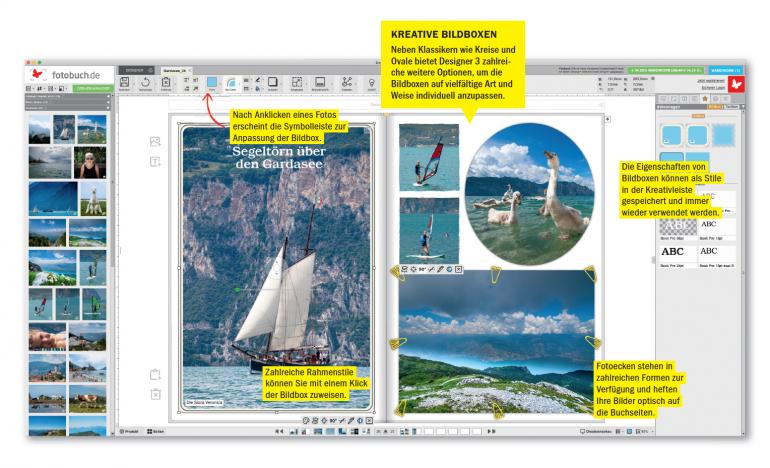Select the blue square Form tool

212,83
